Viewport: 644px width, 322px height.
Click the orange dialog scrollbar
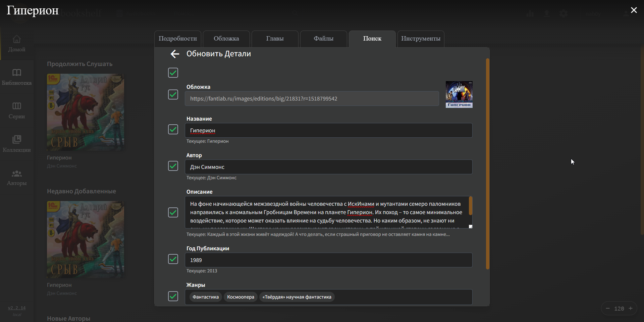(x=488, y=164)
